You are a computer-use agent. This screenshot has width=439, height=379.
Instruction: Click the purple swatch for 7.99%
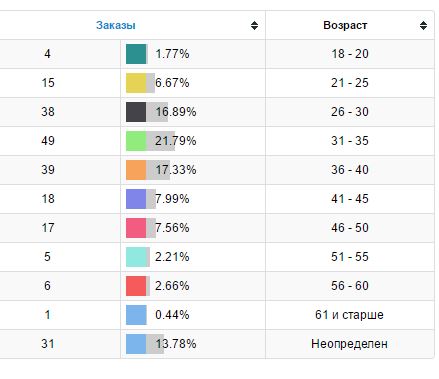click(x=136, y=199)
